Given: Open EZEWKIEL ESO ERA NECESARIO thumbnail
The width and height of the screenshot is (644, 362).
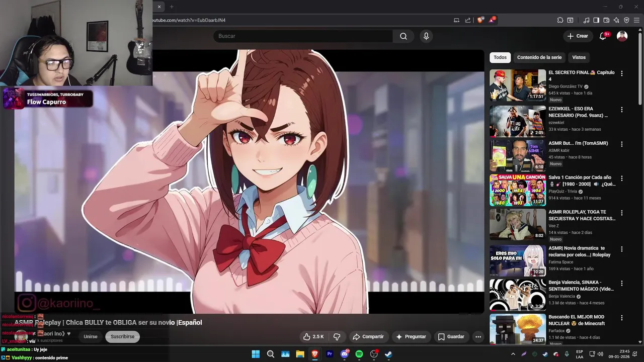Looking at the screenshot, I should tap(518, 121).
